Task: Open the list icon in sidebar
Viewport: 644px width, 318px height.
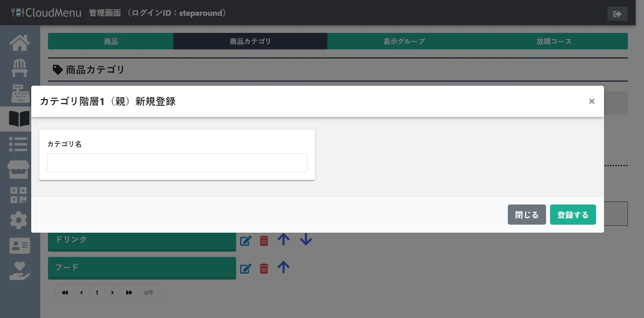Action: [x=18, y=144]
